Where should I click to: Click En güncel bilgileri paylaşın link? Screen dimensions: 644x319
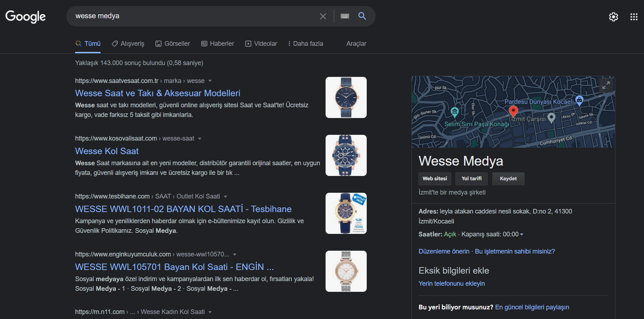point(532,307)
